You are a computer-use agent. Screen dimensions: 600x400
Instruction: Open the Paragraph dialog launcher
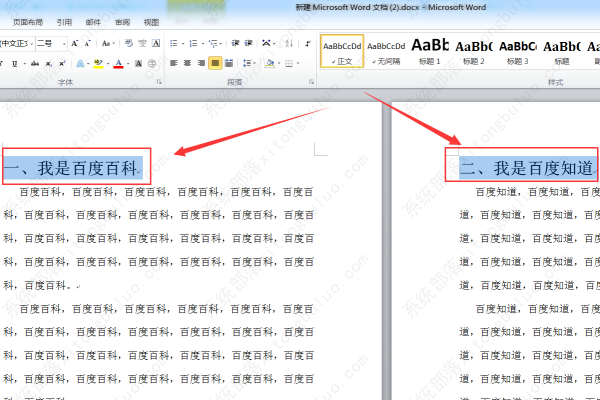coord(311,82)
